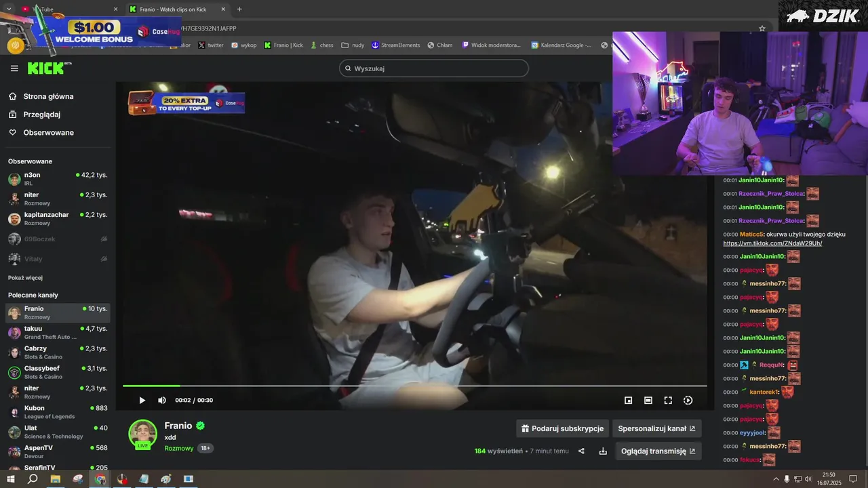Bookmark this page with star icon
The height and width of the screenshot is (488, 868).
[x=762, y=28]
